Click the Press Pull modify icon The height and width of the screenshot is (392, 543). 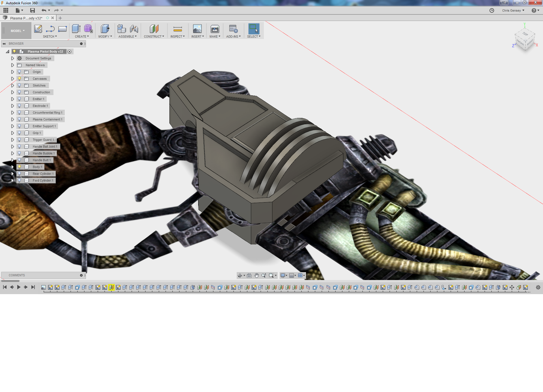105,29
